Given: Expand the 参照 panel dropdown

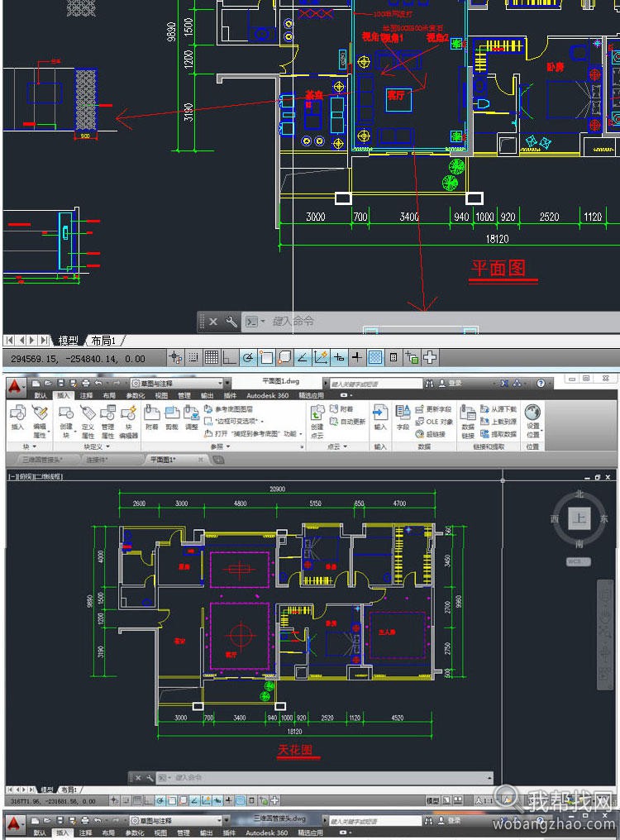Looking at the screenshot, I should pyautogui.click(x=220, y=446).
